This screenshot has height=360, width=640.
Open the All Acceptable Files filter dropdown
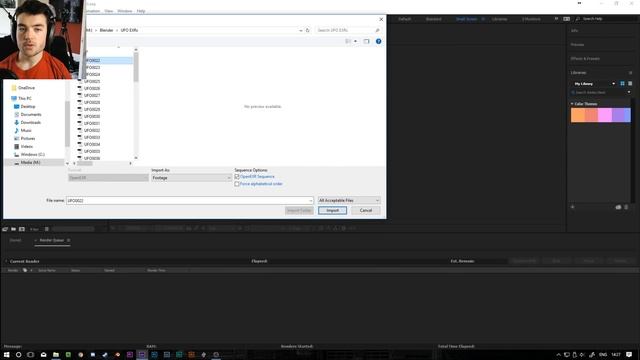349,200
